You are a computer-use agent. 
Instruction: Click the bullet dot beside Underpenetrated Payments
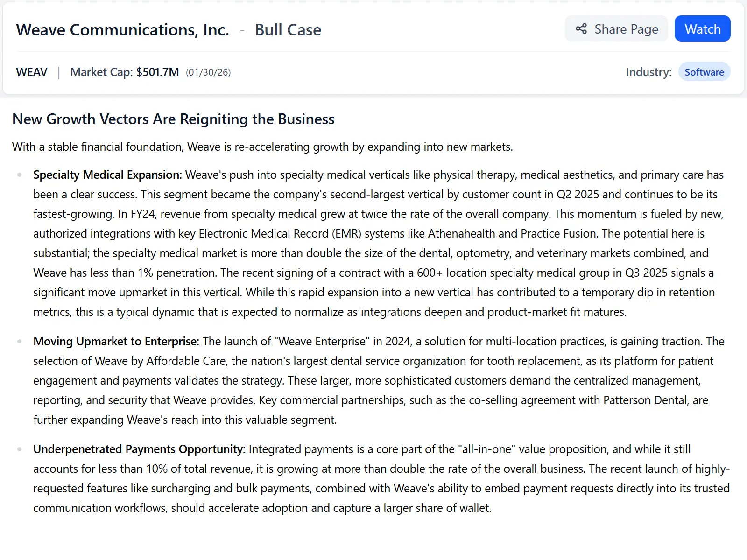(x=20, y=449)
